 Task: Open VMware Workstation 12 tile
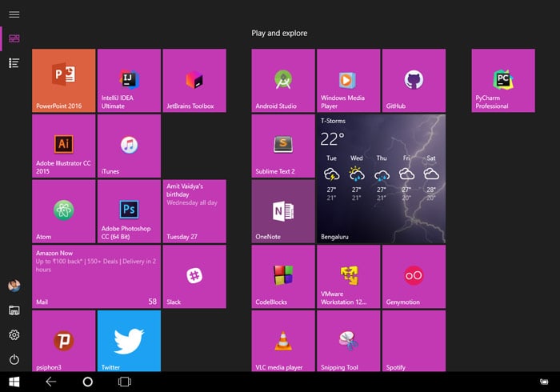point(349,277)
